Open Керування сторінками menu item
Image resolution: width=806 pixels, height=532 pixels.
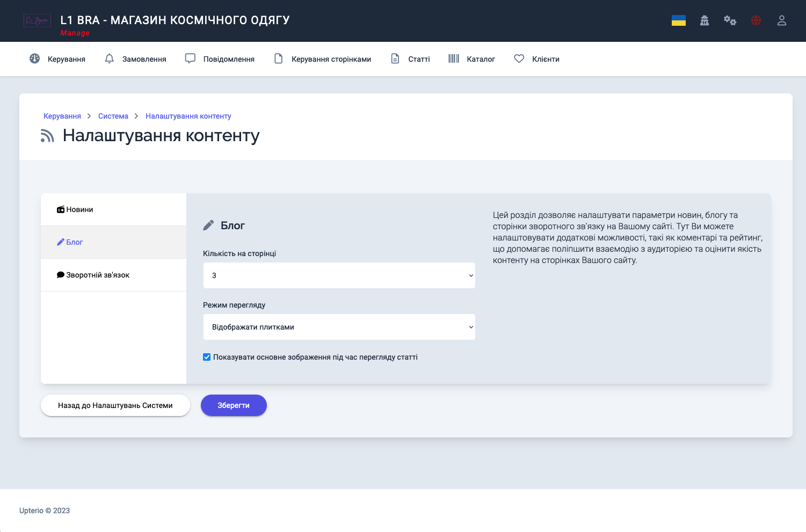(x=323, y=59)
